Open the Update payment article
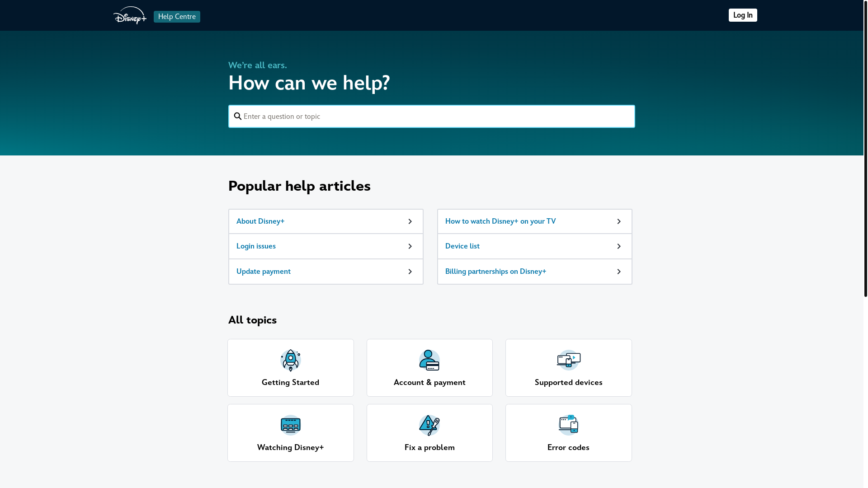 (x=326, y=272)
